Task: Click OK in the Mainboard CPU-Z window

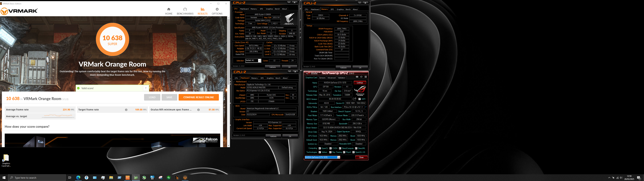Action: pos(290,136)
